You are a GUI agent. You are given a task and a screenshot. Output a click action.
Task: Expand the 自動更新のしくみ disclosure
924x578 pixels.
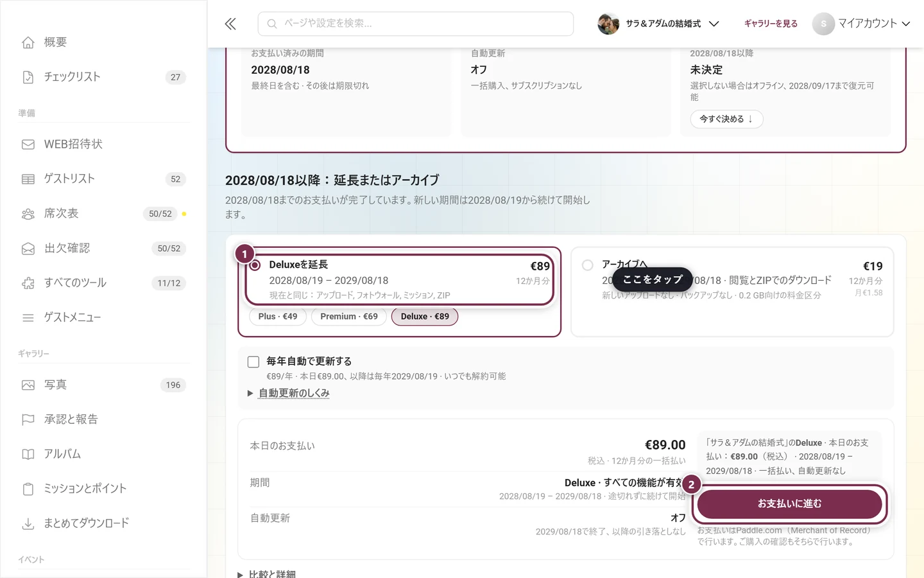coord(289,393)
